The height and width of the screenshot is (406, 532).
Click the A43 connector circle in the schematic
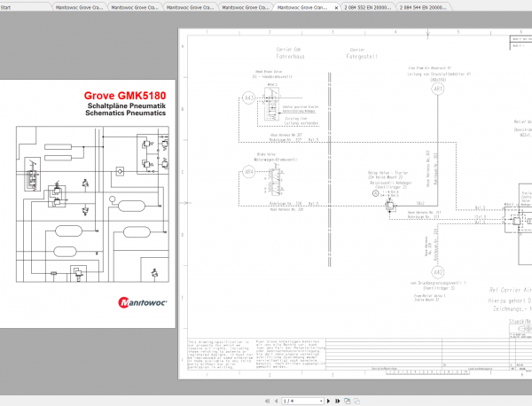248,98
